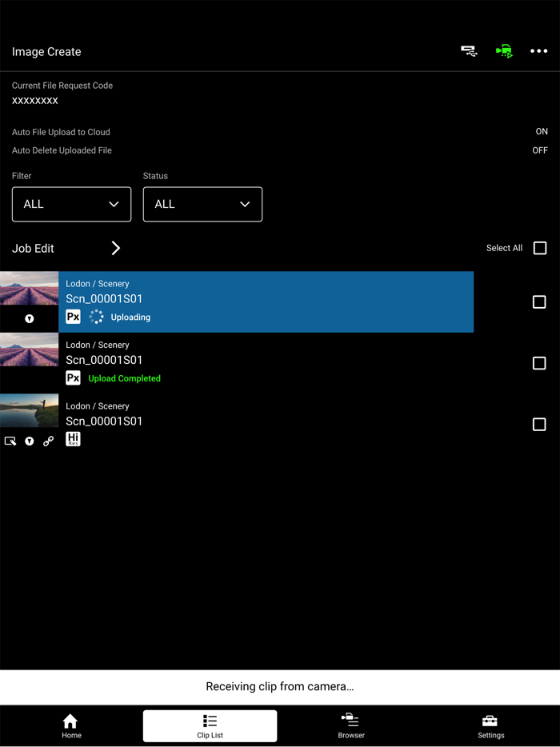Click the Px proxy icon in Uploading row
Image resolution: width=560 pixels, height=747 pixels.
click(x=73, y=317)
